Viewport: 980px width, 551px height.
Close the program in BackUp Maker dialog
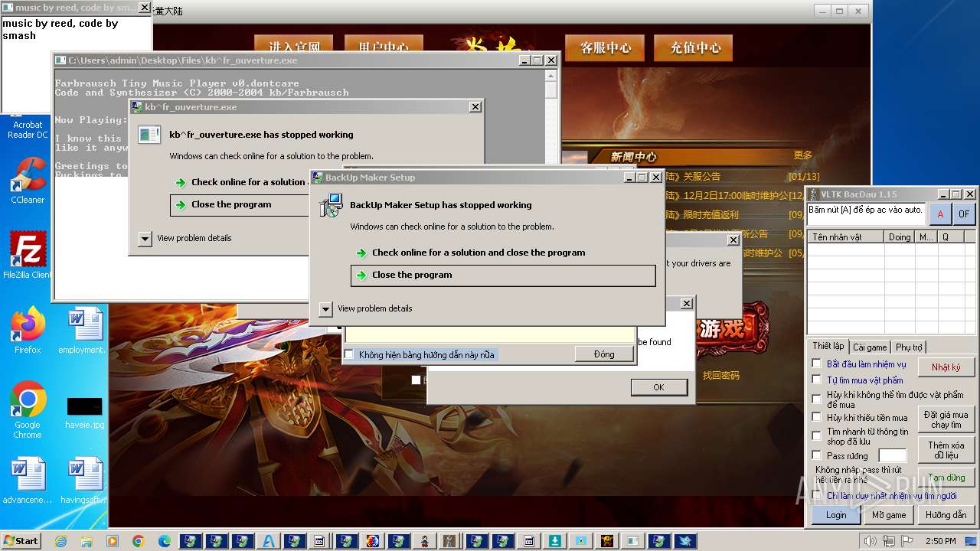tap(503, 275)
